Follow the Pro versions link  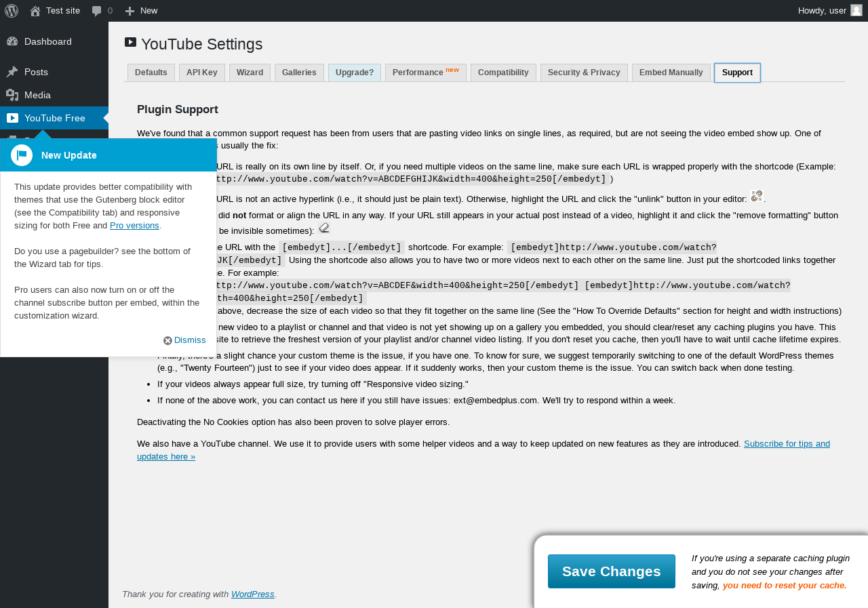(134, 226)
